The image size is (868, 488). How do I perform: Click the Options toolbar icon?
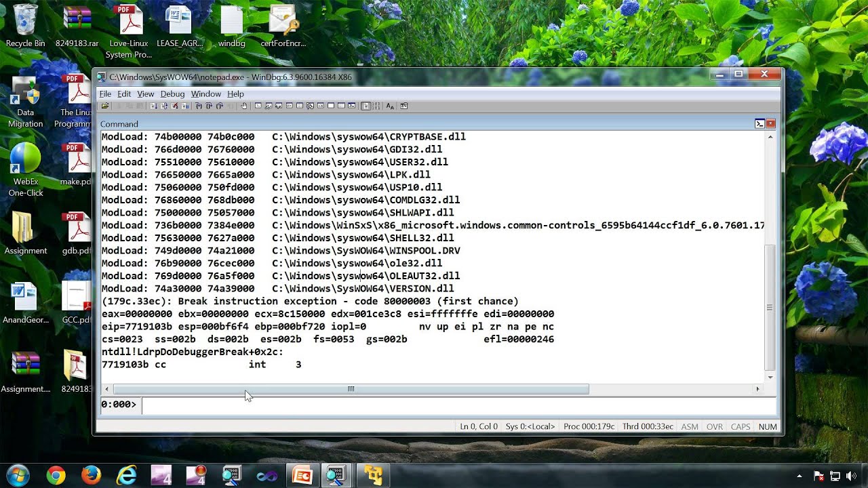(x=404, y=106)
